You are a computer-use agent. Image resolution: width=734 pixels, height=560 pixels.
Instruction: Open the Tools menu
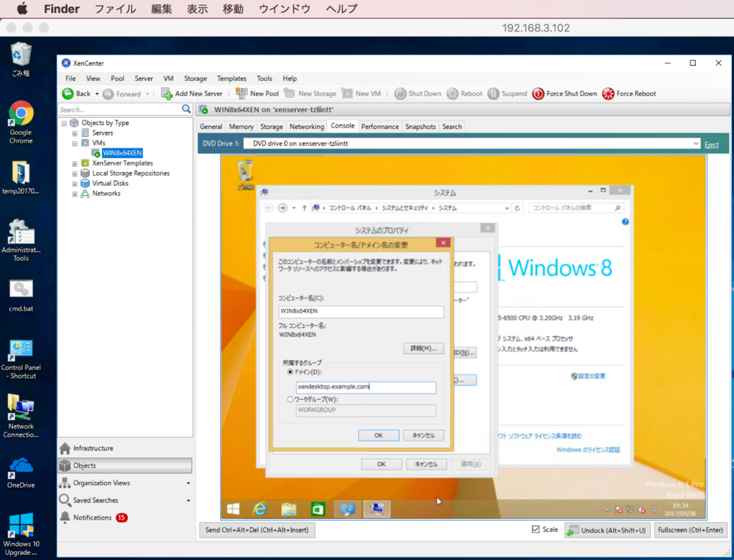pos(264,79)
